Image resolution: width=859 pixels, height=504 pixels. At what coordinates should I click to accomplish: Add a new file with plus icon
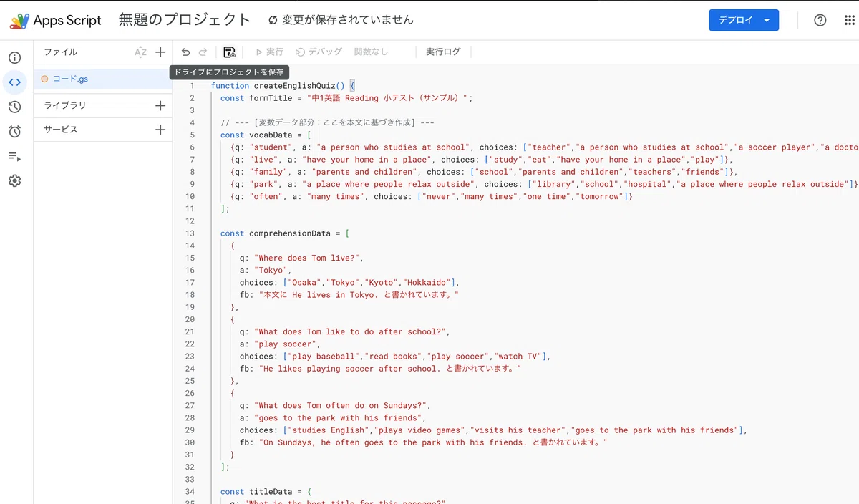(x=160, y=52)
